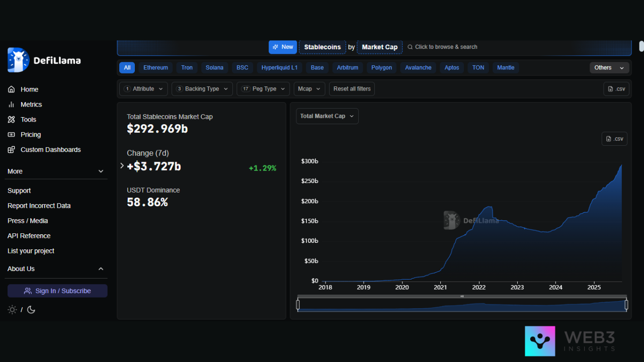Select the Ethereum chain tab
Viewport: 644px width, 362px height.
155,68
